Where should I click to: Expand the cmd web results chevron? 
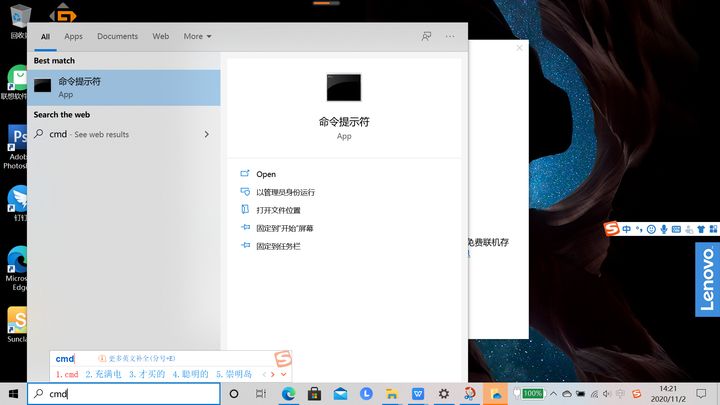[206, 134]
